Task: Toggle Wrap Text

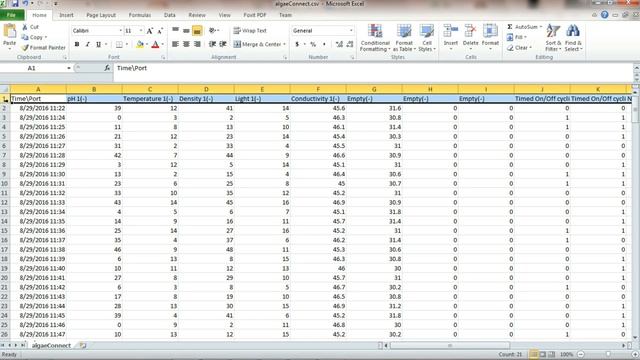Action: 250,31
